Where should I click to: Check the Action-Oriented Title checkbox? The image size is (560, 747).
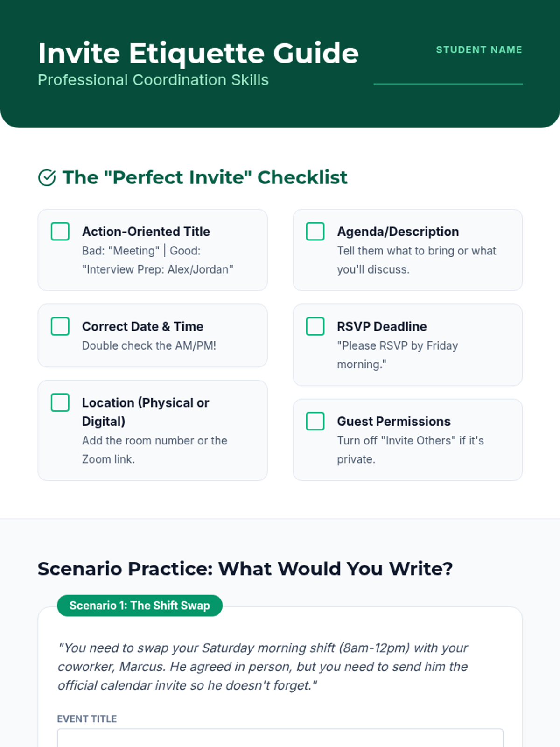[60, 232]
